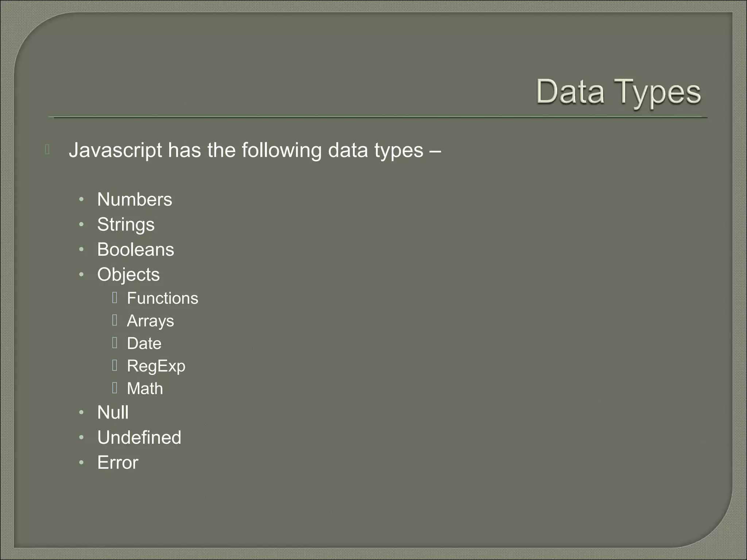This screenshot has height=560, width=747.
Task: Click the Error bullet item
Action: point(118,463)
